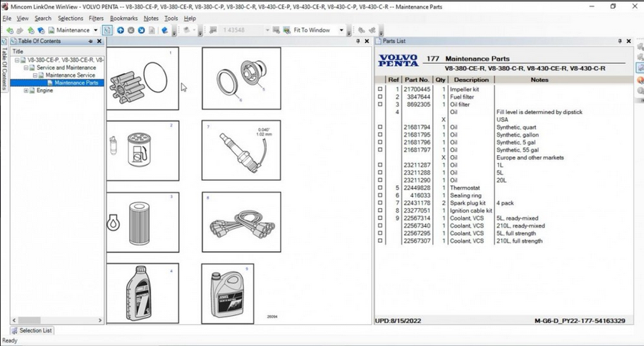Open the Tools menu

point(171,19)
